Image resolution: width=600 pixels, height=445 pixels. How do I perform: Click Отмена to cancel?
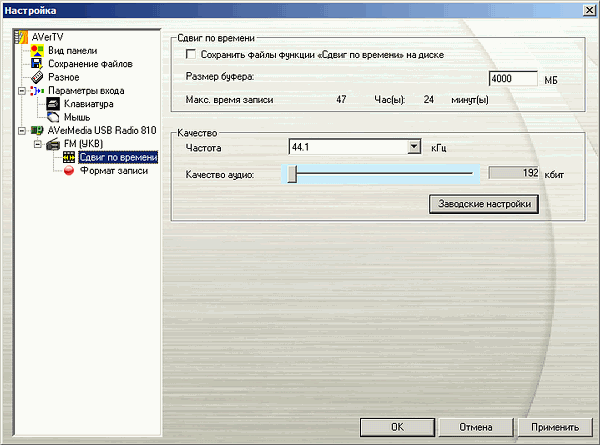(x=476, y=427)
